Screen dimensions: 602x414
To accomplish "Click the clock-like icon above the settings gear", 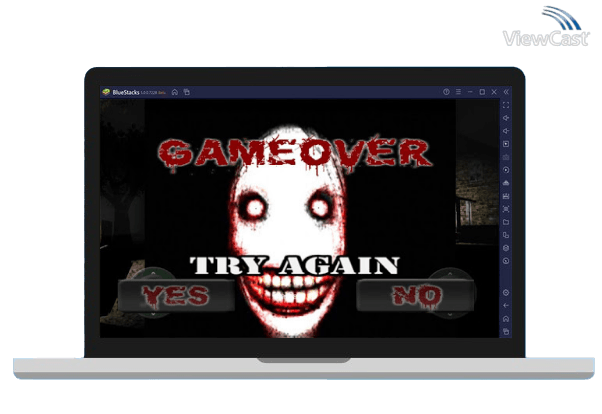I will click(506, 261).
